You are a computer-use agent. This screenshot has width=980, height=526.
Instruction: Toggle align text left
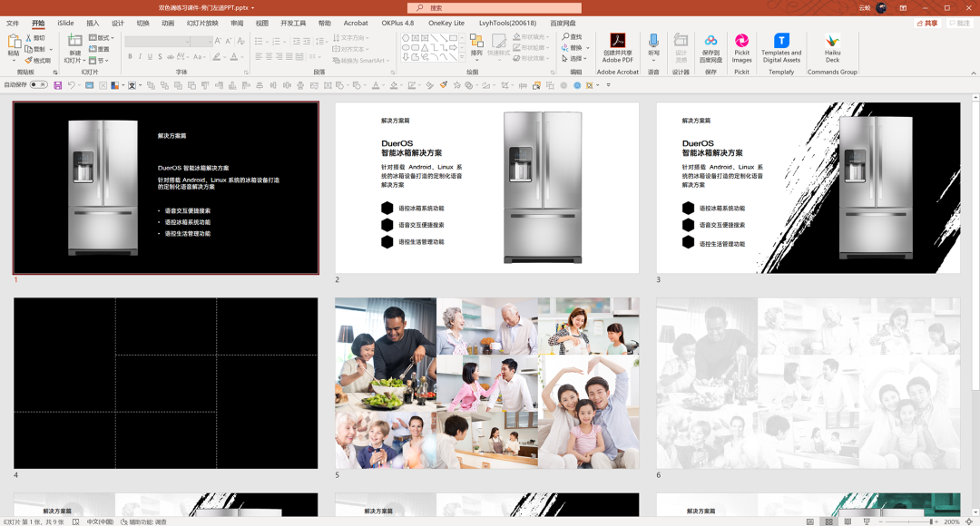(x=259, y=57)
